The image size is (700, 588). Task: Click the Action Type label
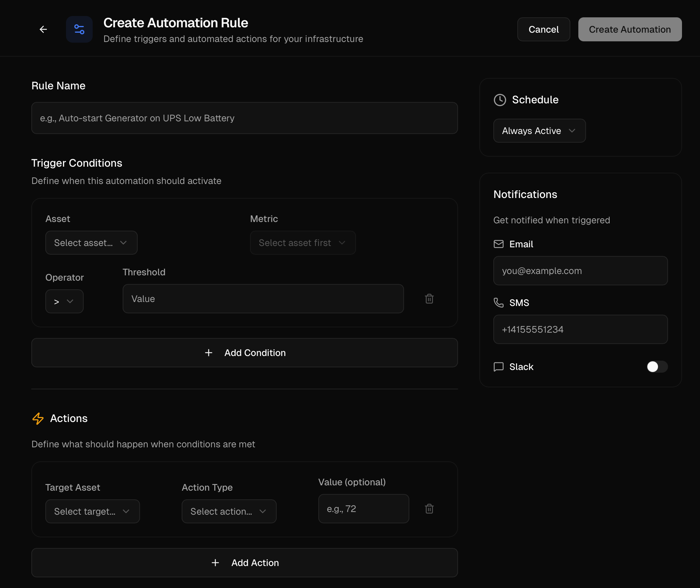click(207, 487)
